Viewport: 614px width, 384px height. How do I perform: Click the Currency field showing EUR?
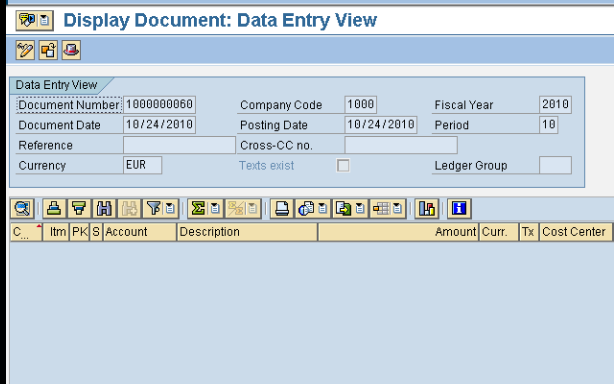tap(143, 165)
